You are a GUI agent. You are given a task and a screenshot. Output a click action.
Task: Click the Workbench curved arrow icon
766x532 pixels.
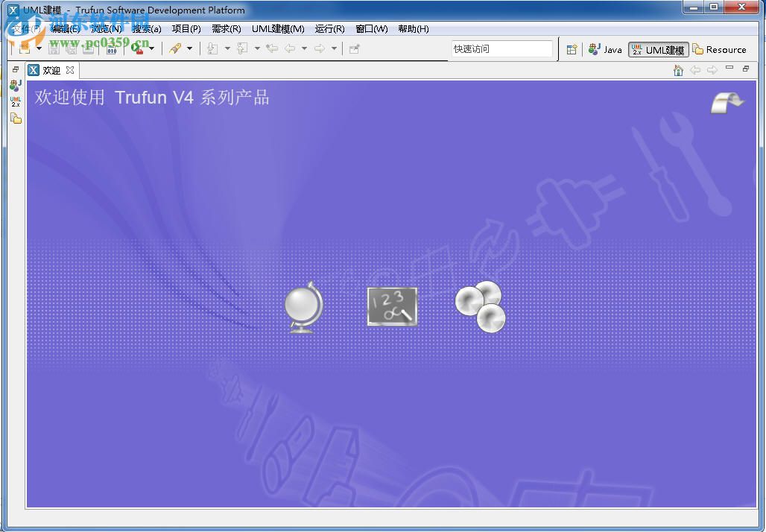(727, 102)
